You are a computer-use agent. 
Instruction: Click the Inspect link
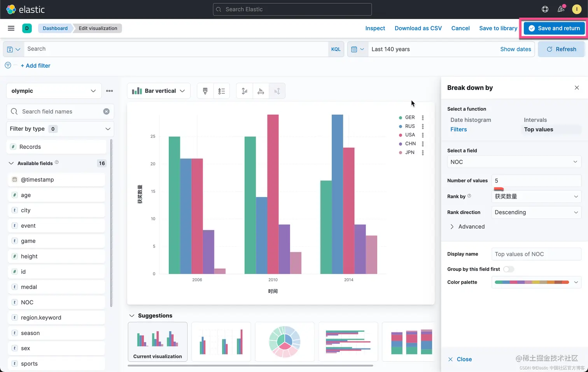[375, 28]
